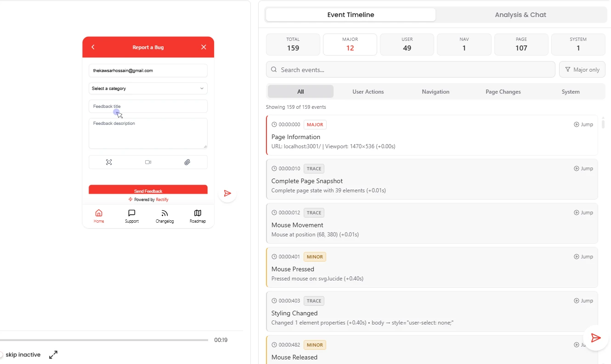Select the Navigation filter tab
This screenshot has width=611, height=364.
pos(436,91)
